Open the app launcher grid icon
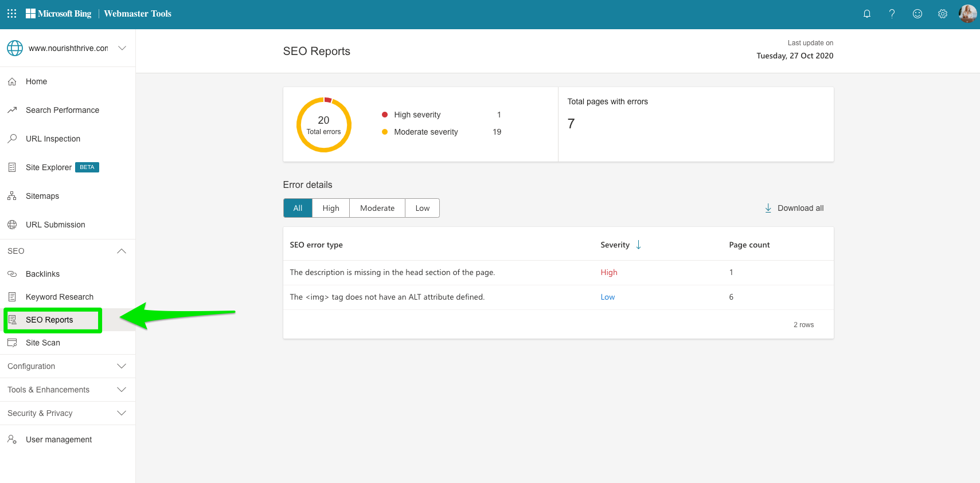 coord(11,14)
